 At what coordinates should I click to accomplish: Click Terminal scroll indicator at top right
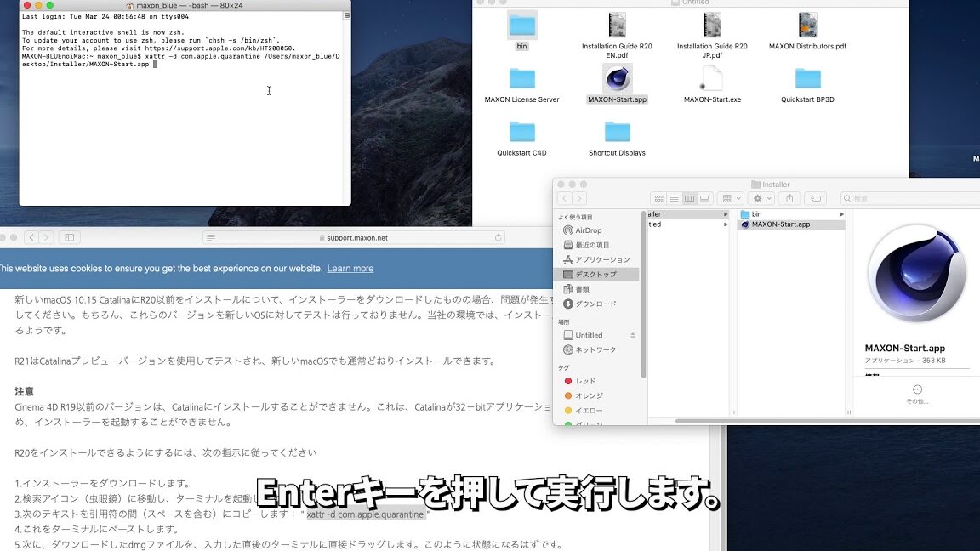[x=347, y=15]
